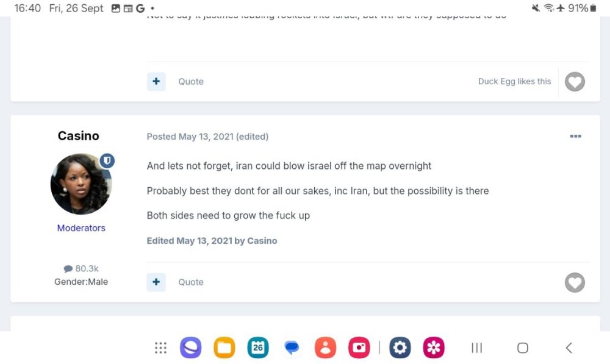Launch Samsung Internet browser from dock

pyautogui.click(x=190, y=348)
